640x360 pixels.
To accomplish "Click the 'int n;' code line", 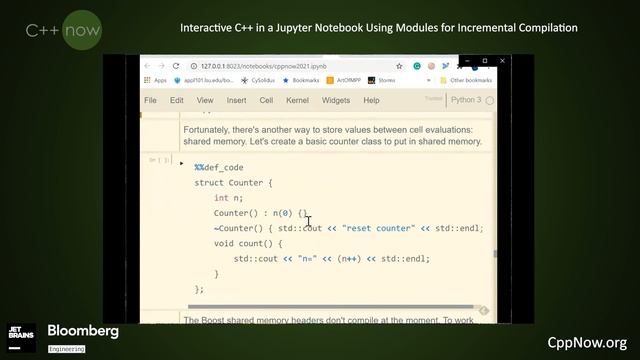I will tap(228, 198).
